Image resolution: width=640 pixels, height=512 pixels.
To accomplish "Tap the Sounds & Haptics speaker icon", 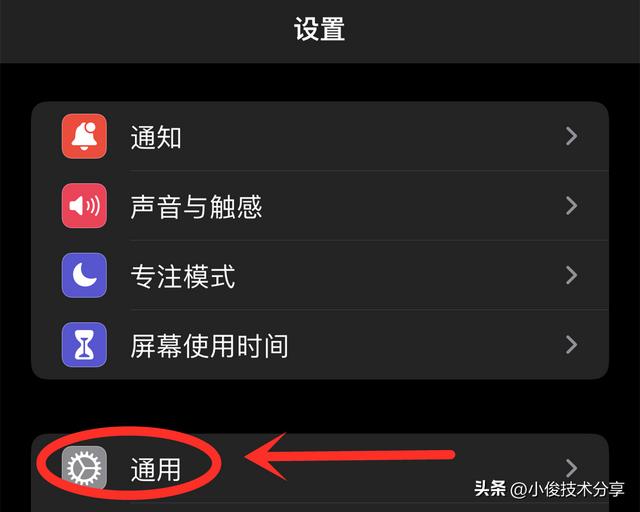I will pos(84,205).
